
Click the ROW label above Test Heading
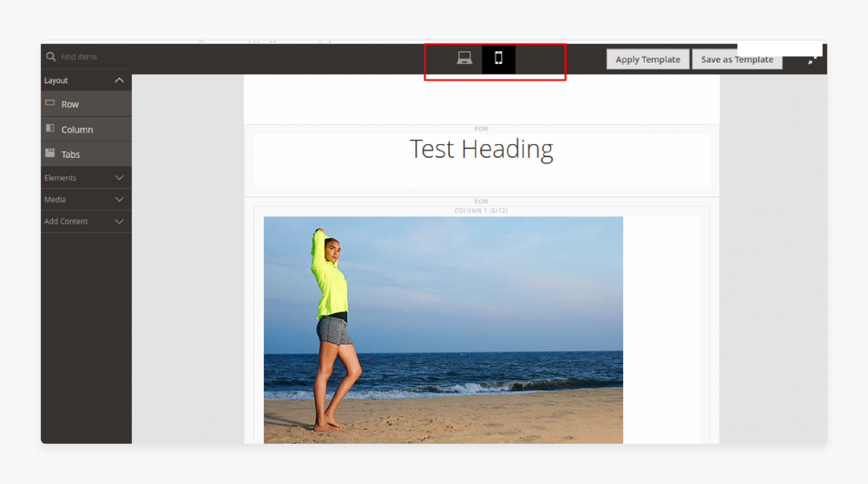(x=481, y=129)
